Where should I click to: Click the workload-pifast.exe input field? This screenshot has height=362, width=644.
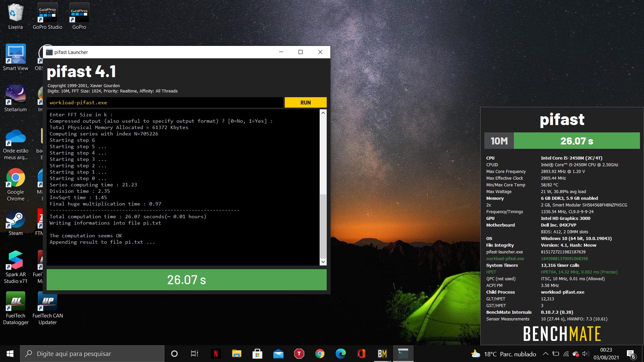click(x=165, y=103)
